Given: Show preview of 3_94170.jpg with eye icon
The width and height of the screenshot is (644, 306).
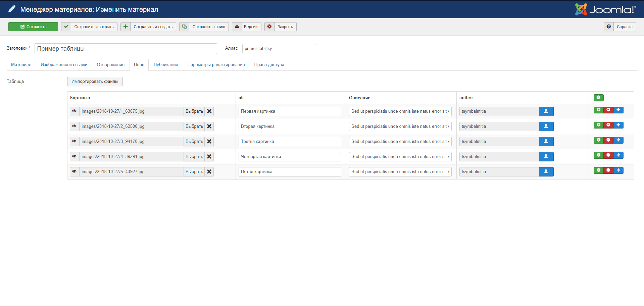Looking at the screenshot, I should [x=75, y=142].
